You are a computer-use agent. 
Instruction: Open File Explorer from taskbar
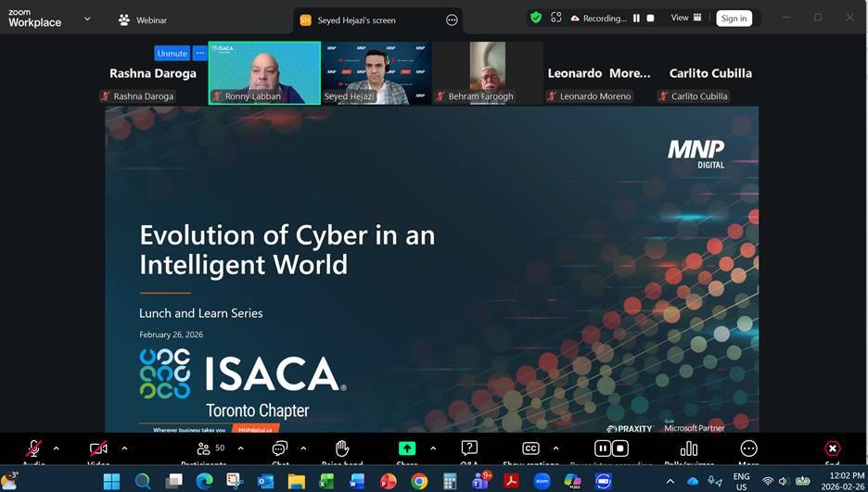[x=296, y=481]
